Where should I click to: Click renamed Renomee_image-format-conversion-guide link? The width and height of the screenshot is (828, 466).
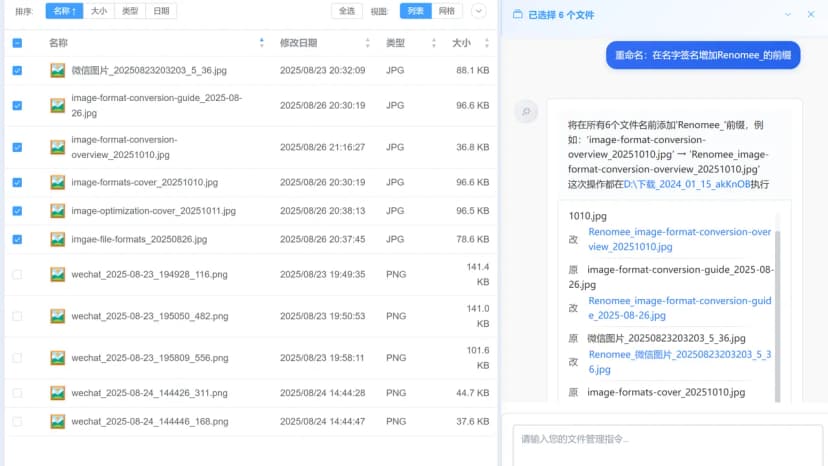[680, 308]
